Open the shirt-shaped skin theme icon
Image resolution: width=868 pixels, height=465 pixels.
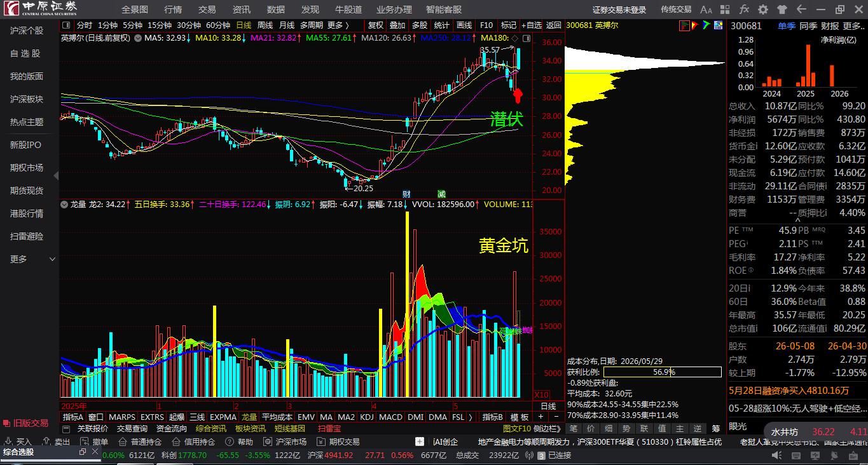[782, 10]
